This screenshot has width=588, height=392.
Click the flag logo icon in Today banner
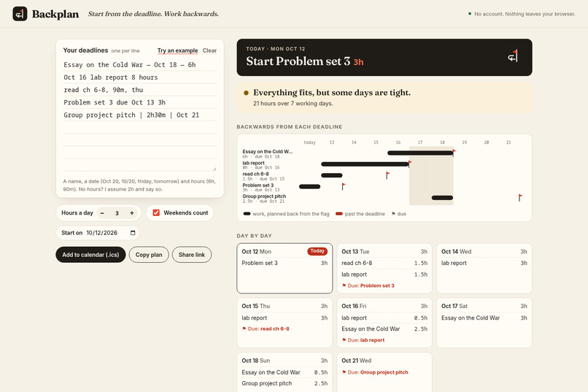[x=513, y=56]
